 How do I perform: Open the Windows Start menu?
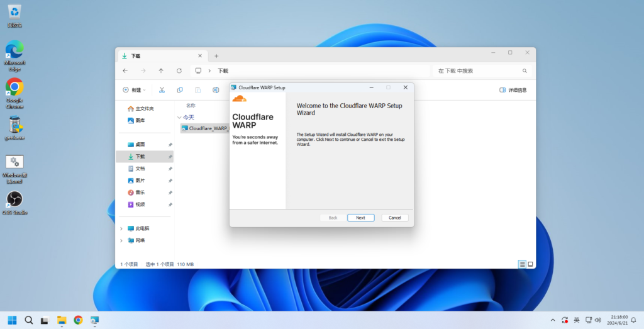point(13,320)
